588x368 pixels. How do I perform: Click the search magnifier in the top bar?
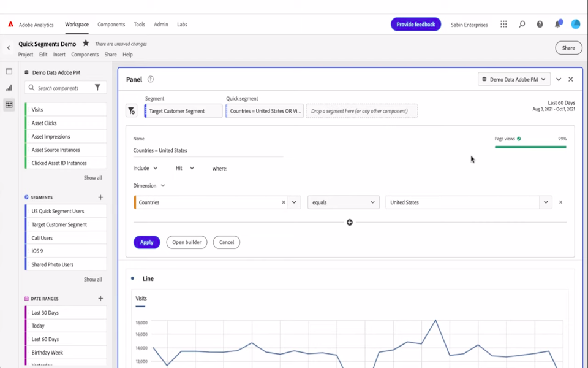tap(522, 25)
